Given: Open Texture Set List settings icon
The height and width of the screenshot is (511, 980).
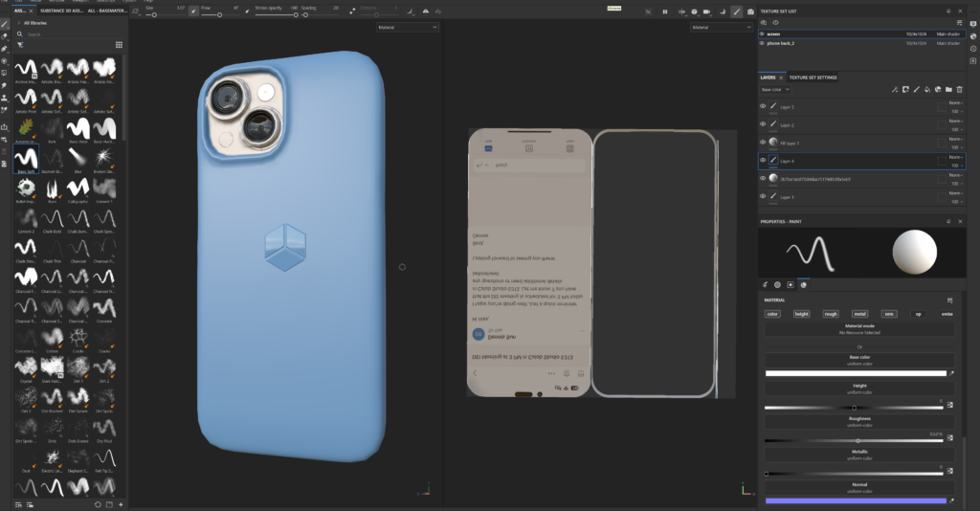Looking at the screenshot, I should pyautogui.click(x=959, y=23).
